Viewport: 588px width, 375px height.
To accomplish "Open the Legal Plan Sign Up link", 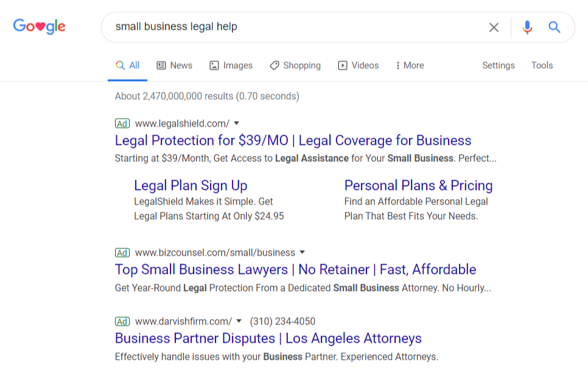I will pos(191,186).
